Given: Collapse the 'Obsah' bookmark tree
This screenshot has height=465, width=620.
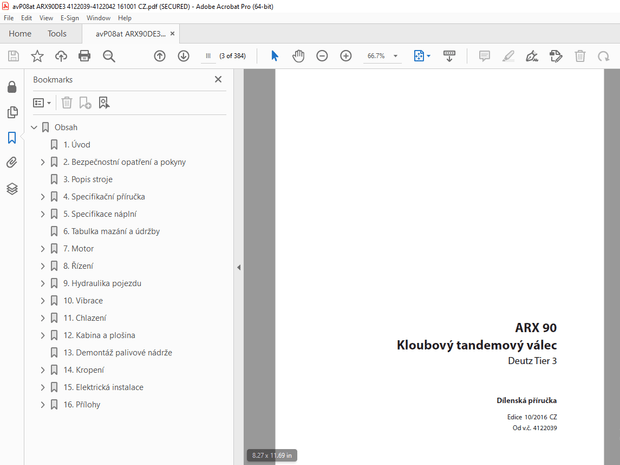Looking at the screenshot, I should pyautogui.click(x=33, y=127).
